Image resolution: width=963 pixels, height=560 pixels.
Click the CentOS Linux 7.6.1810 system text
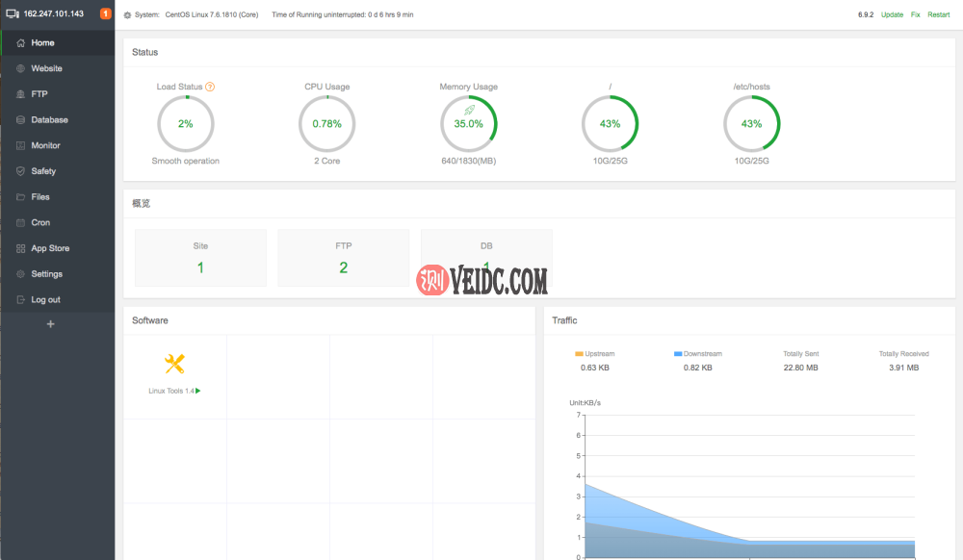[x=211, y=14]
